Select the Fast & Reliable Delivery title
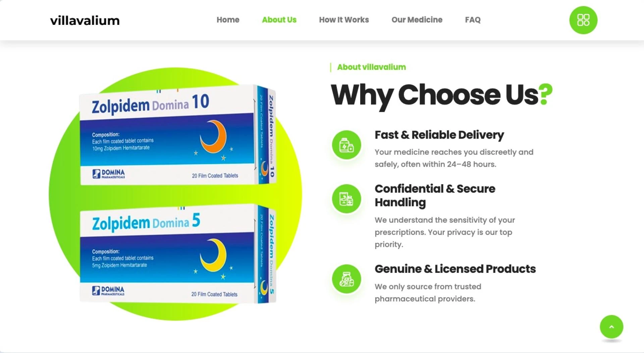The width and height of the screenshot is (644, 353). click(x=439, y=135)
